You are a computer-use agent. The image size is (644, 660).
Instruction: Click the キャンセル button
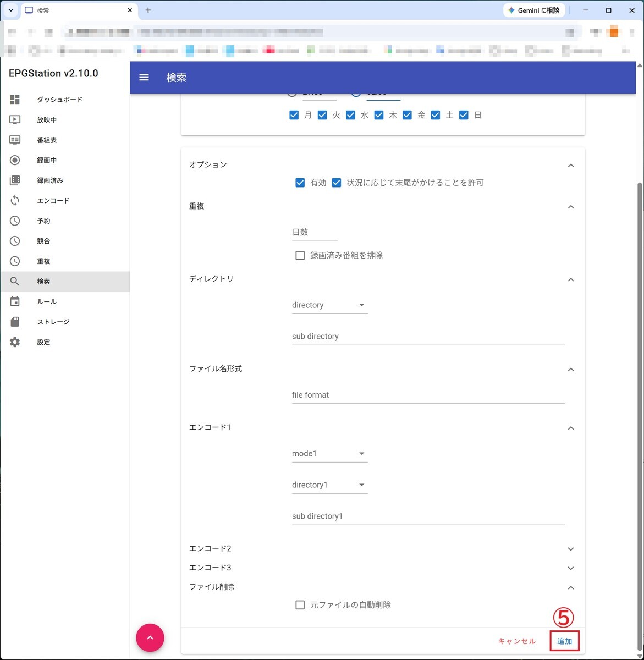(x=517, y=641)
